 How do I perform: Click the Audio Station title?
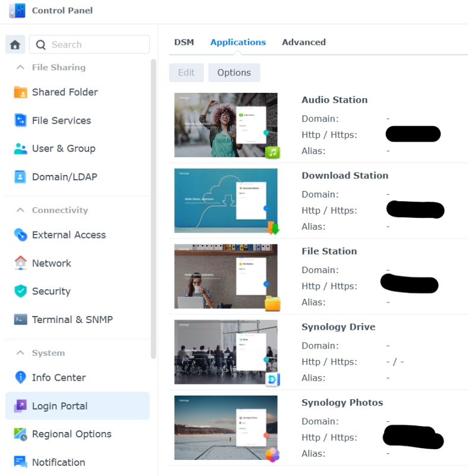pyautogui.click(x=335, y=100)
